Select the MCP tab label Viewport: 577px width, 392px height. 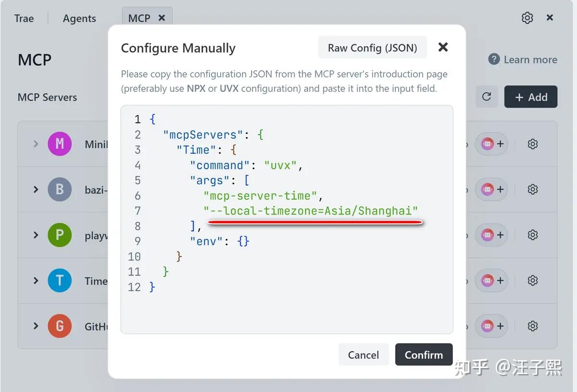click(x=139, y=18)
